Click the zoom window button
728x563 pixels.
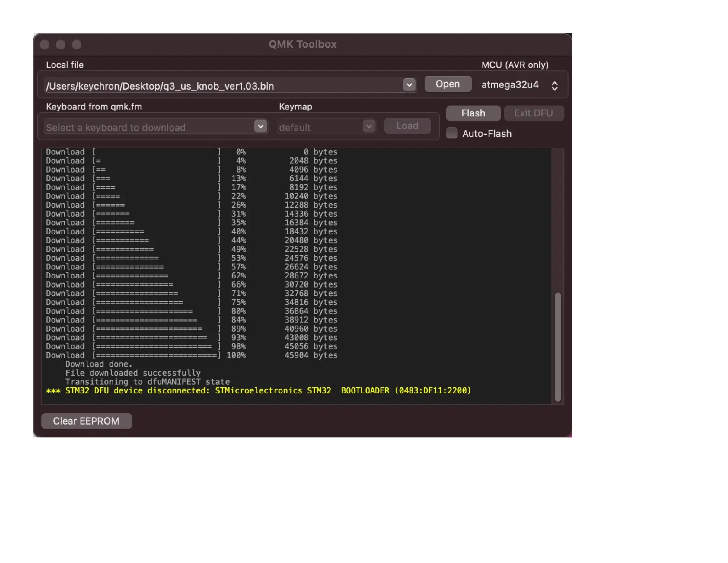pyautogui.click(x=77, y=44)
